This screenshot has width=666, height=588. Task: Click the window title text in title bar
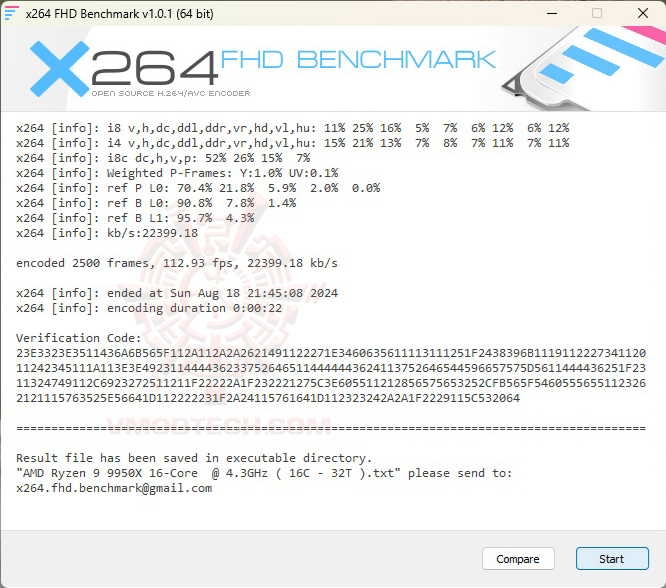click(119, 14)
